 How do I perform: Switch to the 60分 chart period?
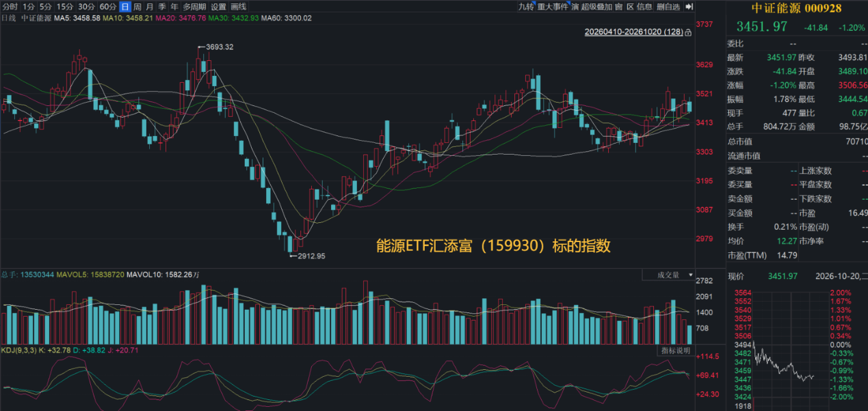pyautogui.click(x=108, y=7)
